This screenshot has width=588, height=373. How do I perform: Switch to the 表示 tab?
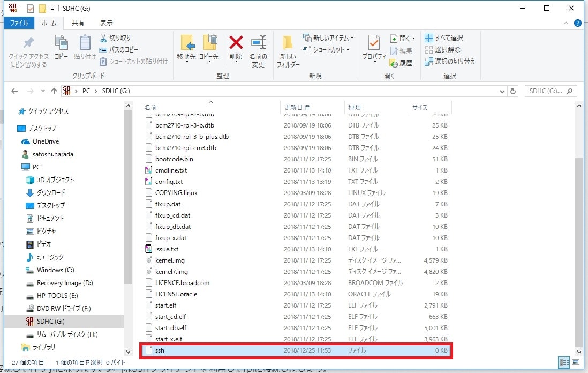pyautogui.click(x=107, y=23)
